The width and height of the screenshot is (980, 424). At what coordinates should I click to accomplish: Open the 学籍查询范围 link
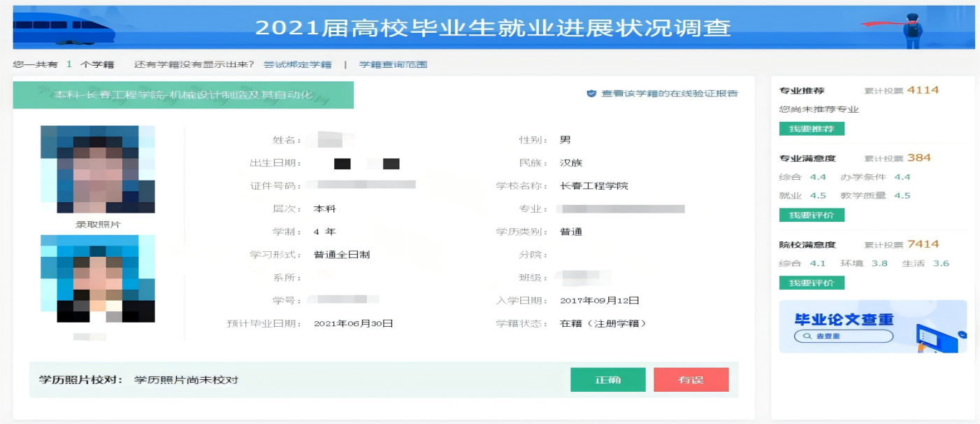tap(393, 64)
